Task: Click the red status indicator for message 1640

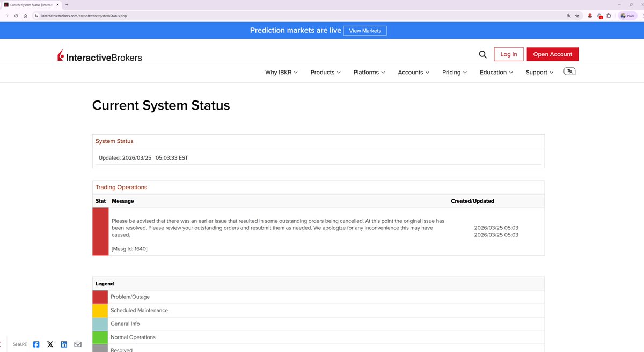Action: (100, 232)
